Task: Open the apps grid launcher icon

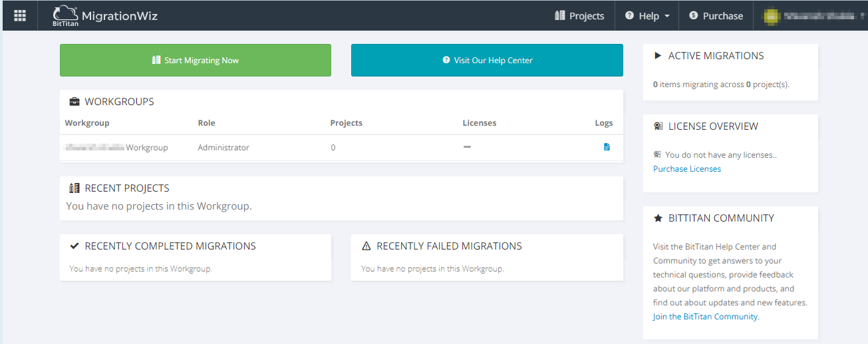Action: point(20,15)
